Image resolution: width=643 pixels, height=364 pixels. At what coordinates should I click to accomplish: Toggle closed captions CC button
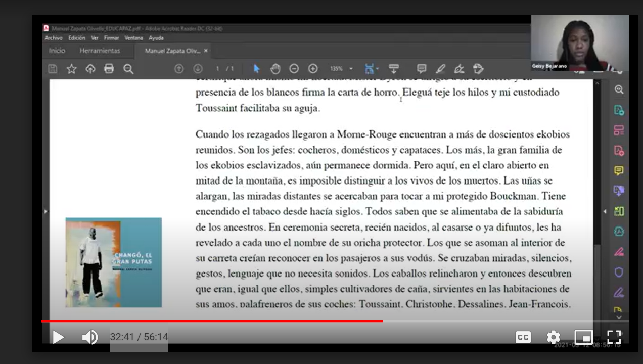(x=523, y=337)
